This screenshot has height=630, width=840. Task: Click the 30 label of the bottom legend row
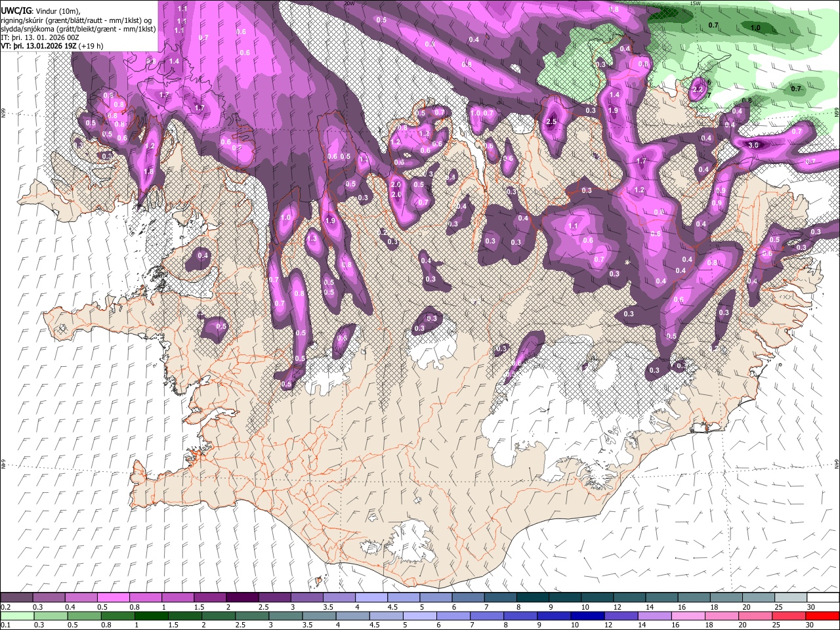click(x=811, y=625)
